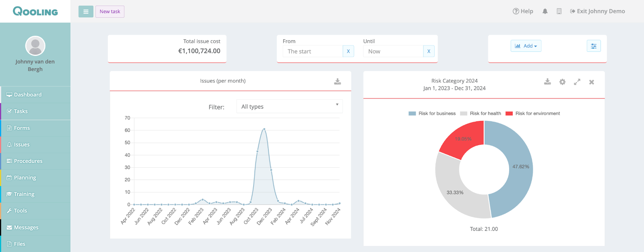Open Johnny van den Bergh profile avatar

coord(35,46)
